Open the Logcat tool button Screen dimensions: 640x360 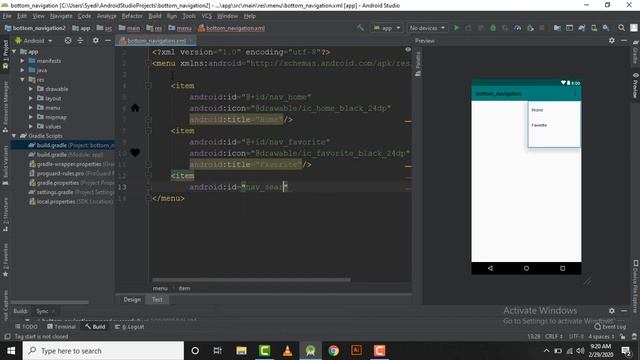click(x=129, y=327)
